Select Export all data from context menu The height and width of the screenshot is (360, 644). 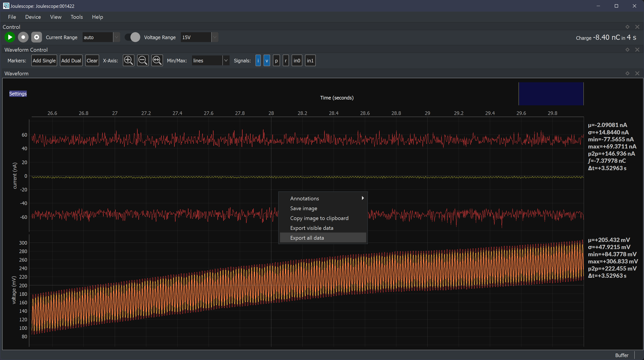coord(307,238)
